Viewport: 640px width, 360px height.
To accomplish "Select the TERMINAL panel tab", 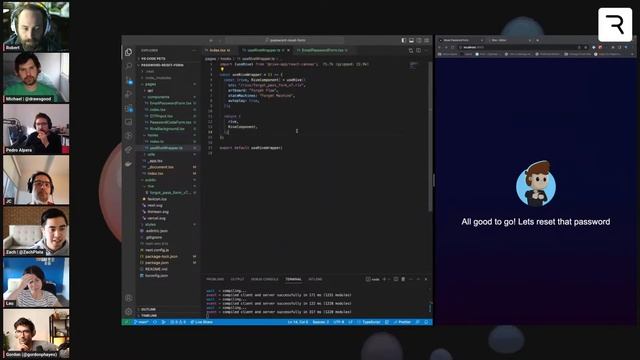I will pyautogui.click(x=293, y=279).
